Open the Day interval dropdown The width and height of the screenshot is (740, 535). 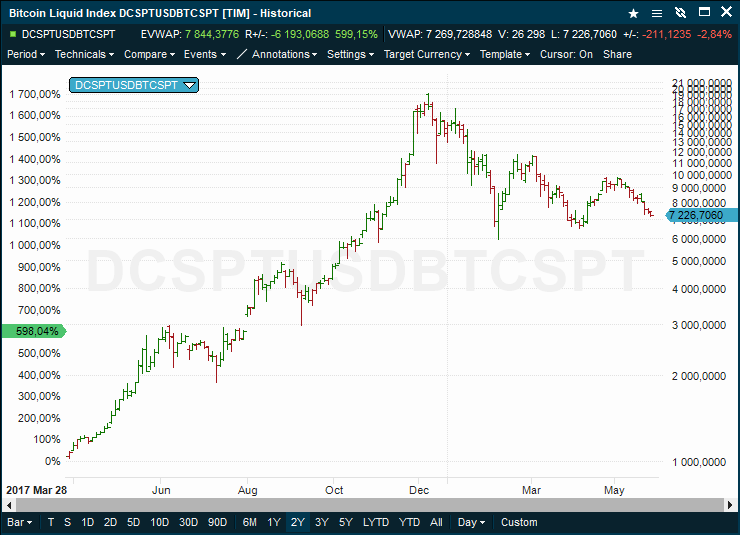click(471, 522)
